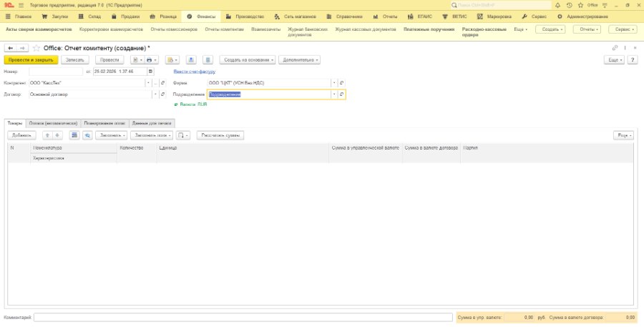Open the Создать dropdown in the section panel
The image size is (644, 327).
550,29
